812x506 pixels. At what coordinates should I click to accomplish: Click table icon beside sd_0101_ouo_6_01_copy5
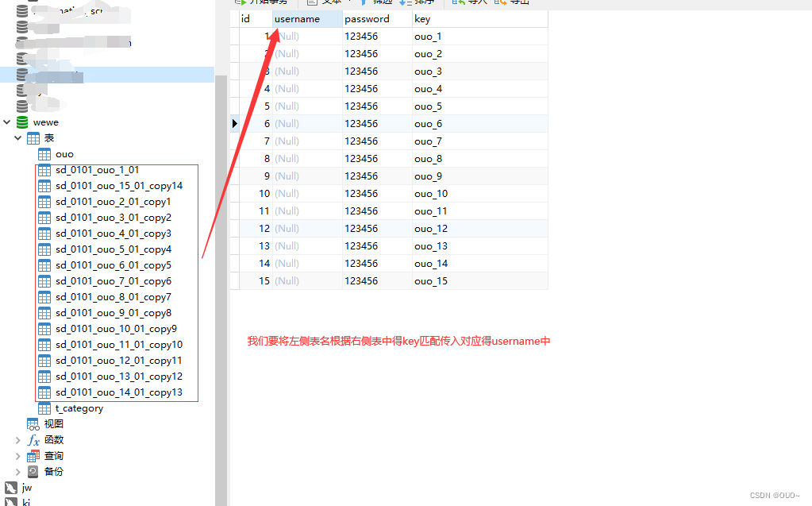tap(44, 265)
